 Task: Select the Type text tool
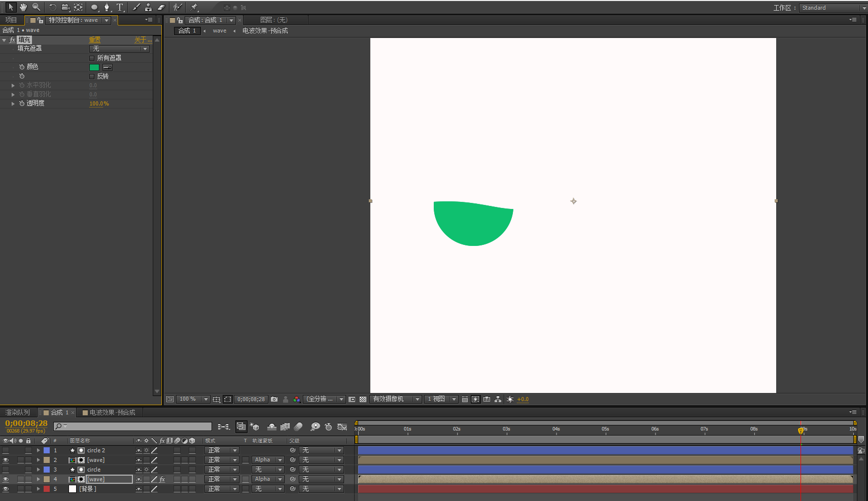(120, 7)
